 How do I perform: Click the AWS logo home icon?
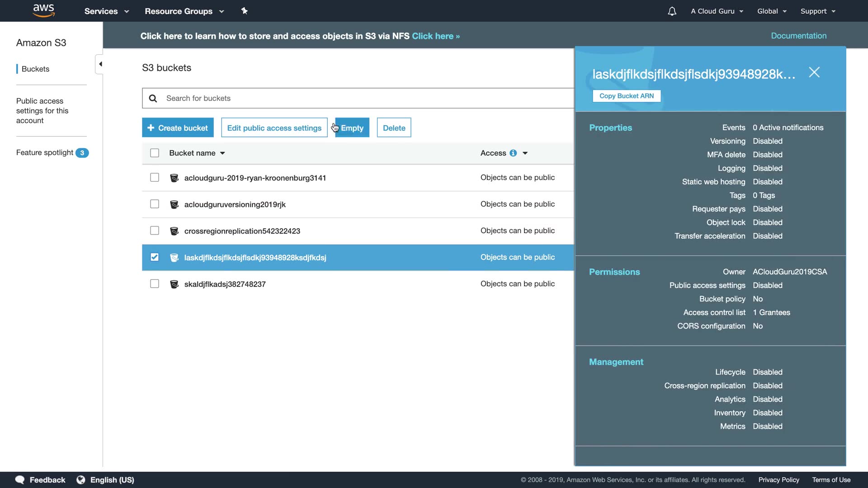click(x=44, y=10)
